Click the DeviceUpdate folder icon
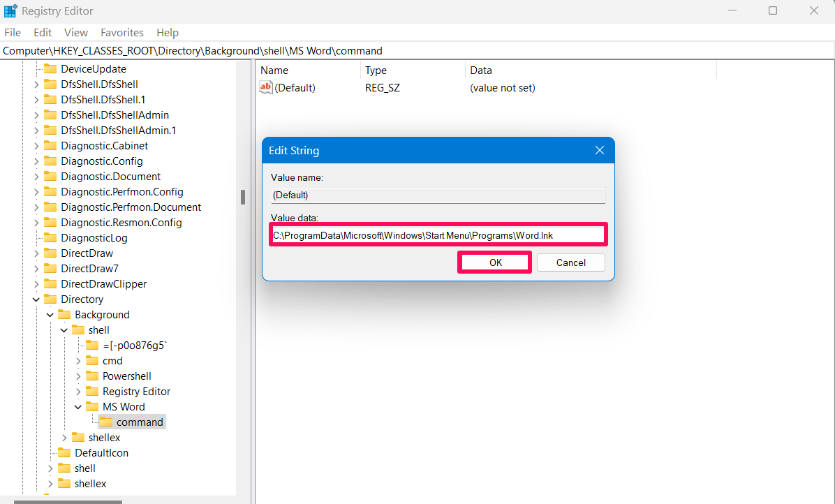The width and height of the screenshot is (835, 504). pos(50,68)
